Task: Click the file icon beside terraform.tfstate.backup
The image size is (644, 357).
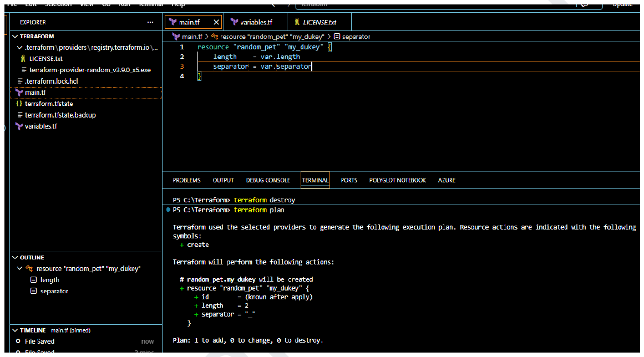Action: tap(20, 115)
